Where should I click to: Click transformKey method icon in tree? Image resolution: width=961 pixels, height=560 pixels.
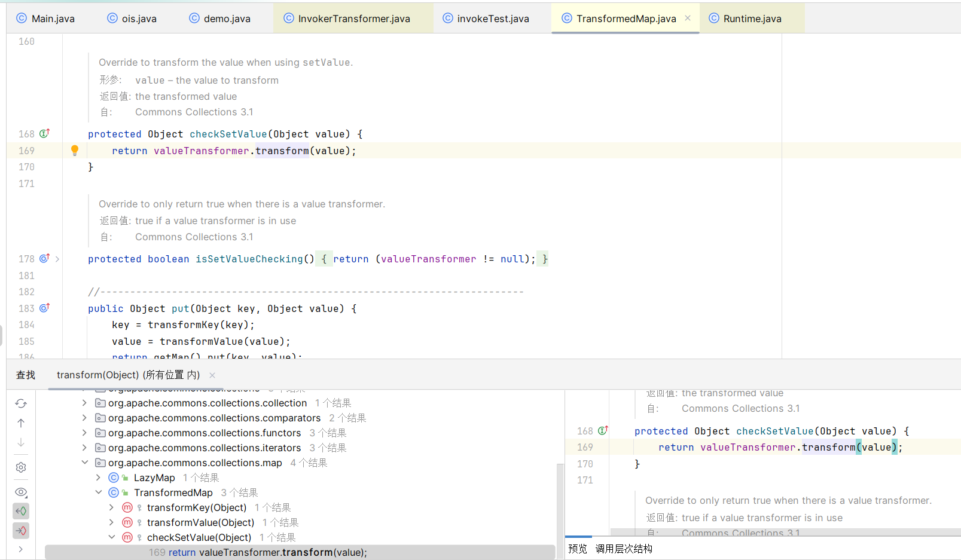[x=127, y=507]
